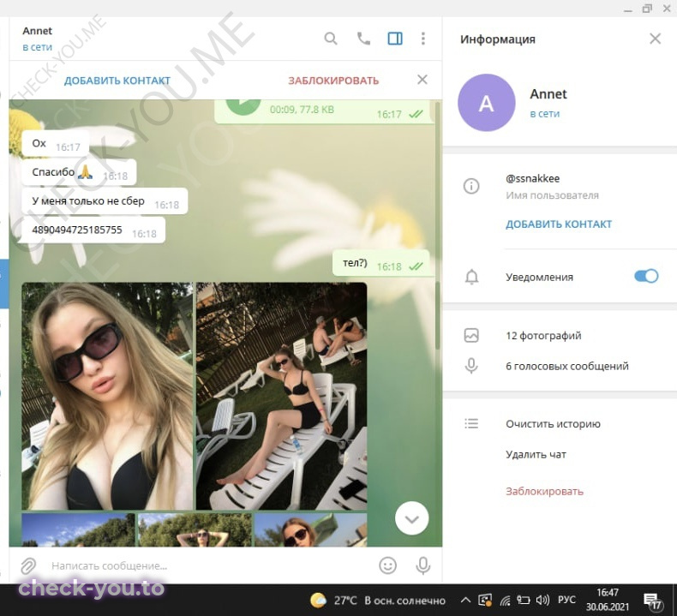The image size is (677, 616).
Task: Open the notification center with badge 17
Action: (x=652, y=601)
